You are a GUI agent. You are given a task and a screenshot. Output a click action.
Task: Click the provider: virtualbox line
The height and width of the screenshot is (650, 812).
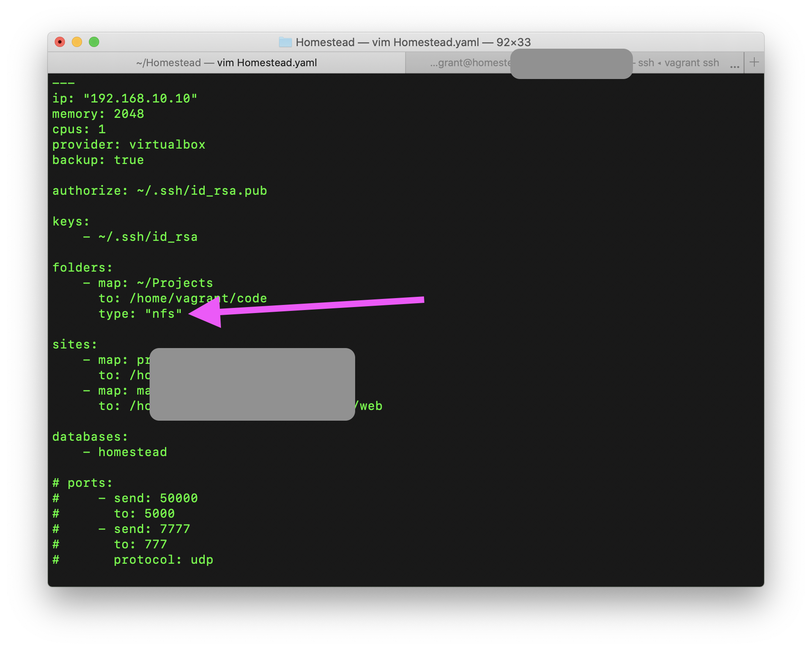[129, 145]
